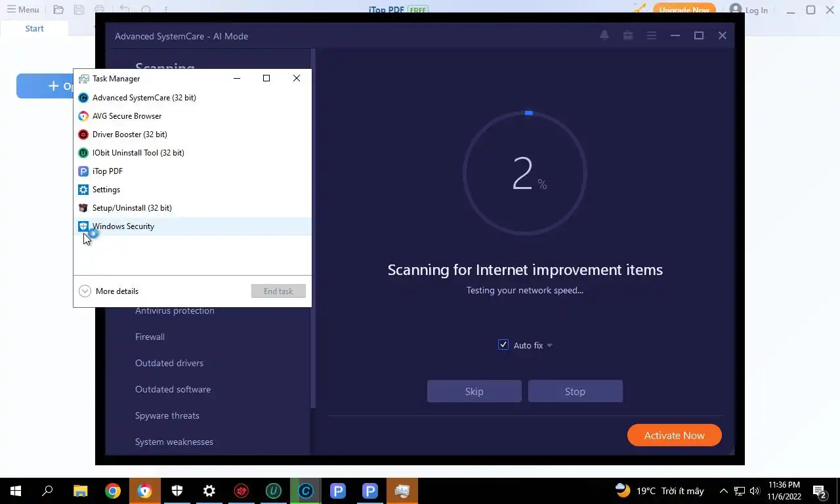840x504 pixels.
Task: Switch to iTop PDF Start tab
Action: tap(34, 29)
